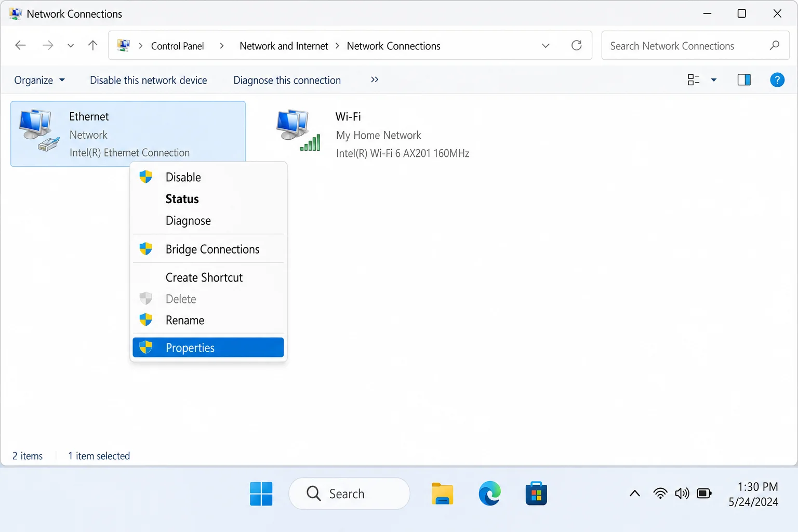Viewport: 798px width, 532px height.
Task: Open the recent locations chevron
Action: pyautogui.click(x=71, y=46)
